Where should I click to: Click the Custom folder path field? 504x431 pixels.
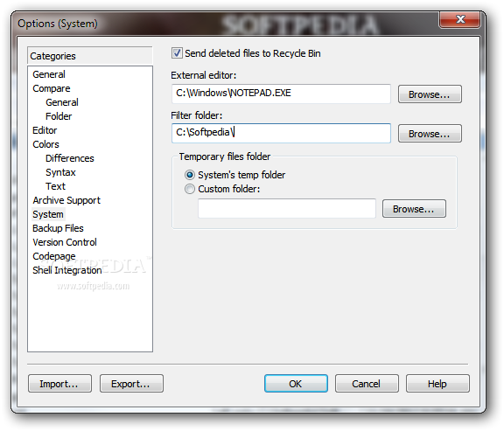(287, 208)
